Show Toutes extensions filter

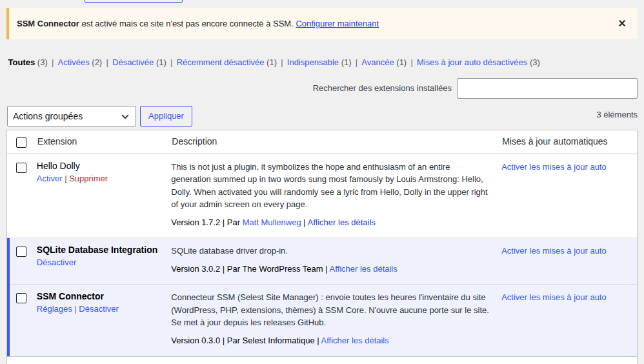pyautogui.click(x=21, y=63)
